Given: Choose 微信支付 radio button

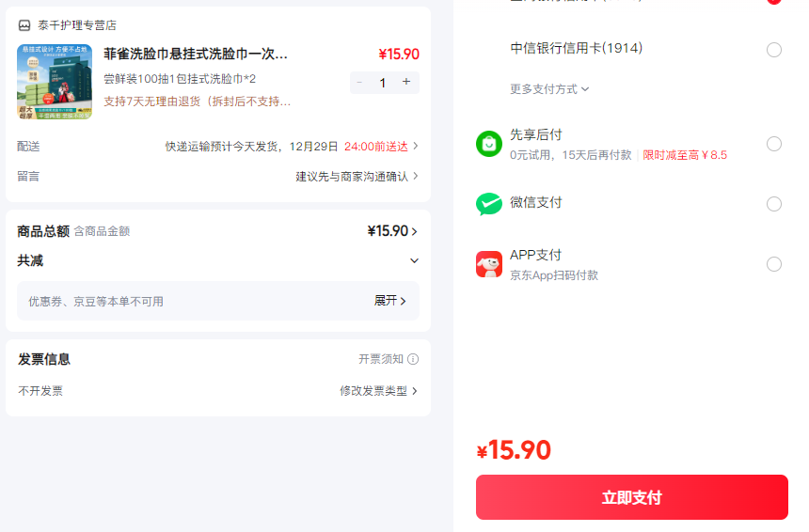Looking at the screenshot, I should coord(774,204).
